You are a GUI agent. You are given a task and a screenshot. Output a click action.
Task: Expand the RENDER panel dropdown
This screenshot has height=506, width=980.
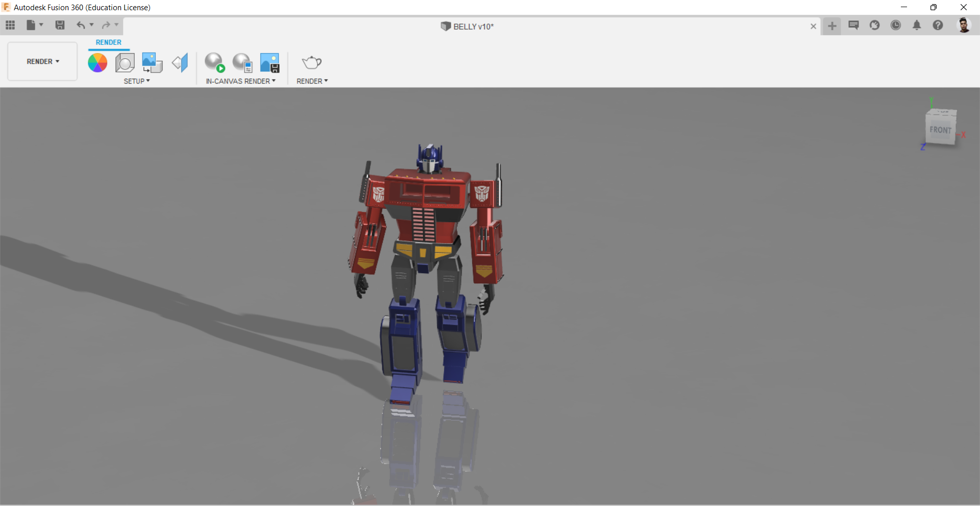point(312,81)
